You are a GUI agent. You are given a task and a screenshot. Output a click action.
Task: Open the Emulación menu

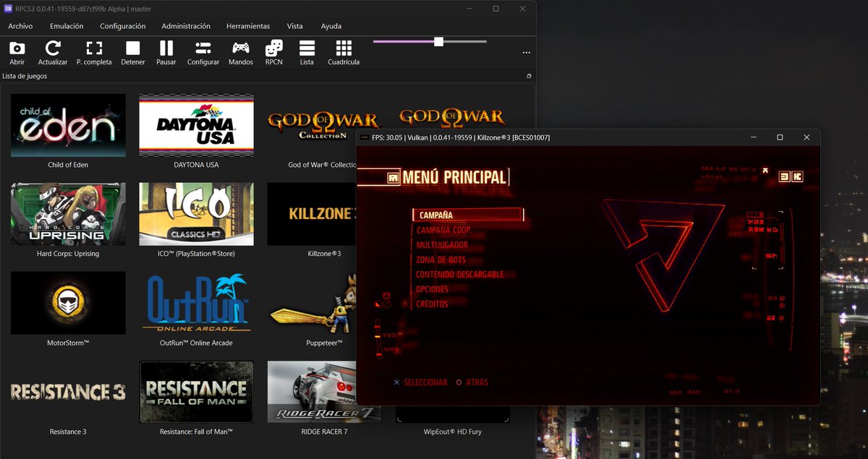pyautogui.click(x=67, y=26)
